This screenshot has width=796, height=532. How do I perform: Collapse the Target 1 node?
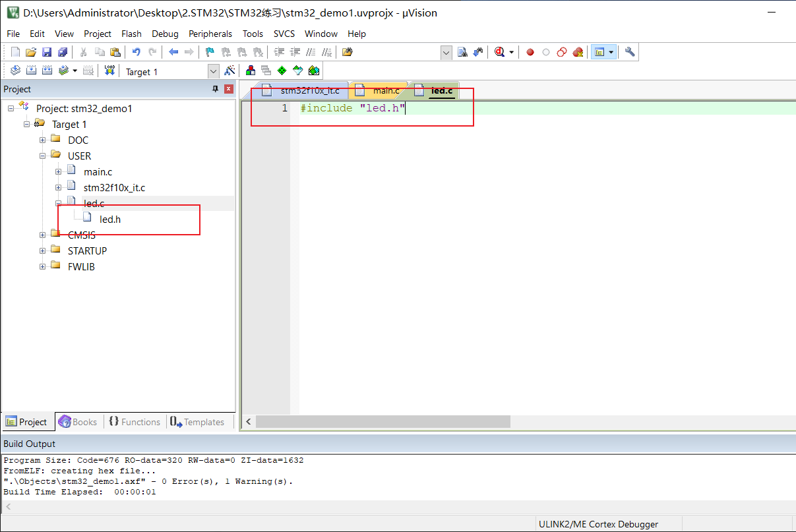[26, 124]
